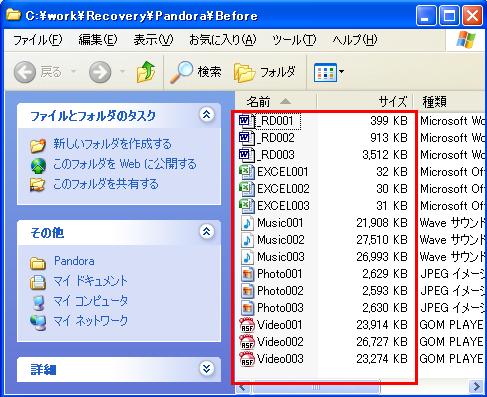Sort by the サイズ column header
487x397 pixels.
(x=365, y=101)
